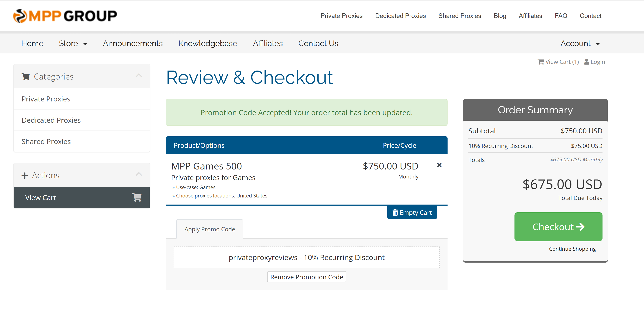Click the MPP Games 500 product name
Screen dimensions: 644x311
pyautogui.click(x=206, y=166)
